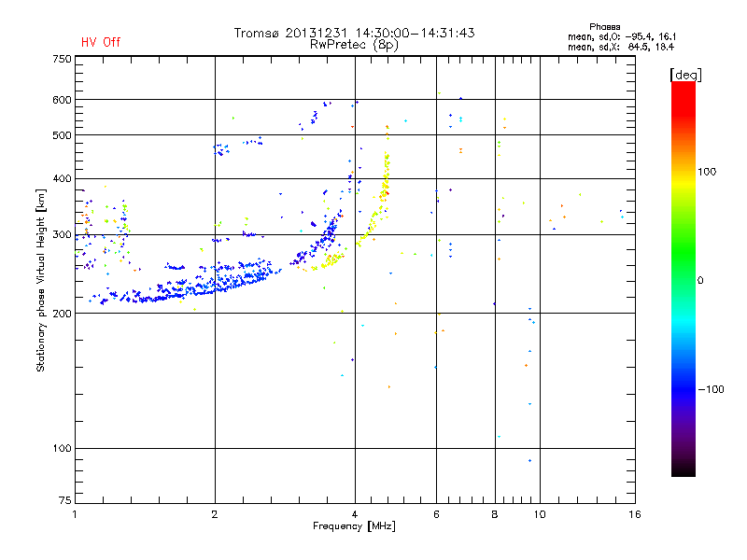
Task: Click the colorbar tick label '-100'
Action: point(712,389)
